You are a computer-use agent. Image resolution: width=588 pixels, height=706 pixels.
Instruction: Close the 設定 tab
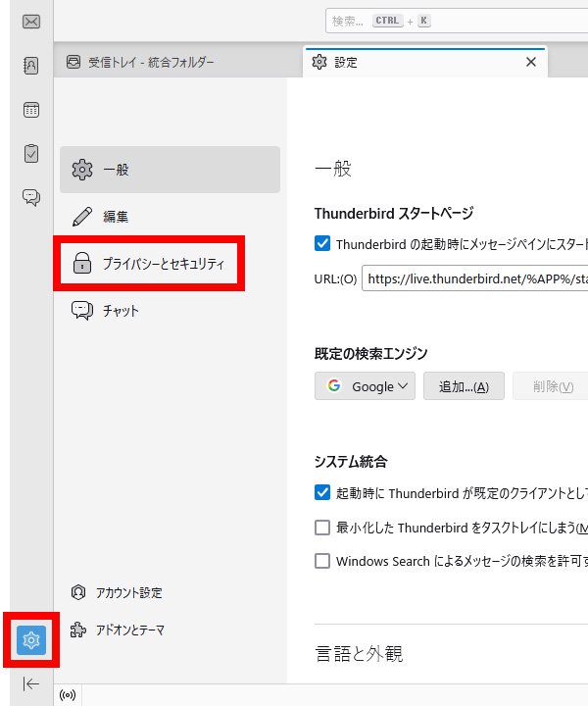tap(531, 62)
